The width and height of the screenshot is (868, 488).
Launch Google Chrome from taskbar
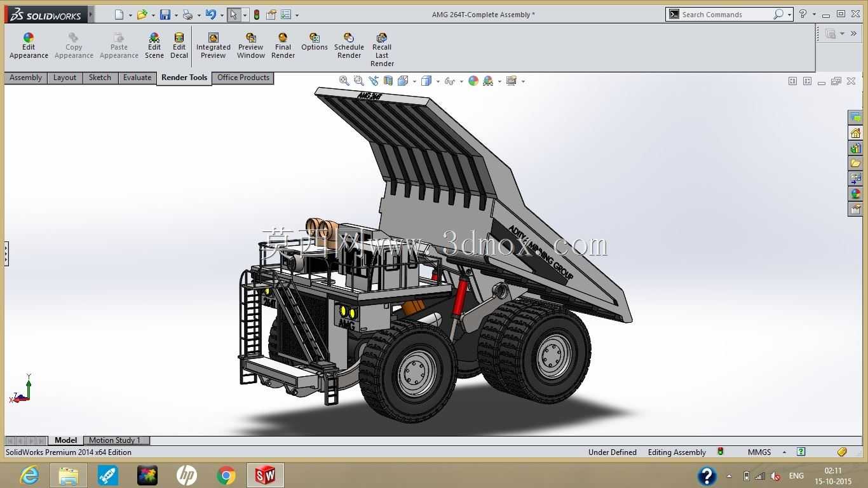pyautogui.click(x=226, y=475)
